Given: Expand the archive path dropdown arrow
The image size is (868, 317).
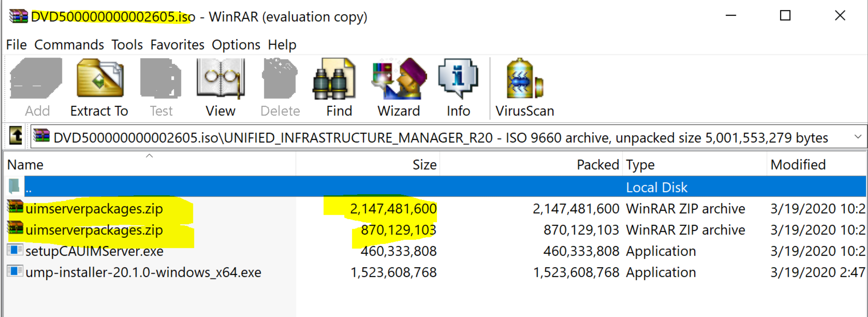Looking at the screenshot, I should pyautogui.click(x=858, y=137).
